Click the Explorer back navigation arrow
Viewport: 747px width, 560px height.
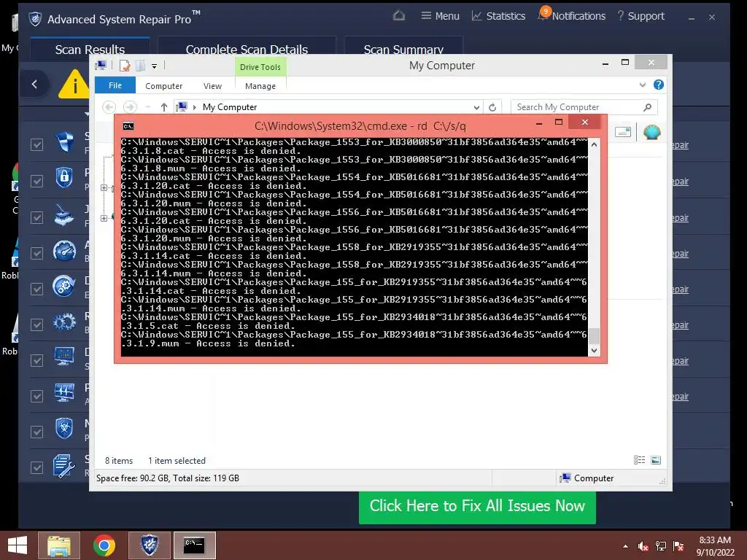109,107
